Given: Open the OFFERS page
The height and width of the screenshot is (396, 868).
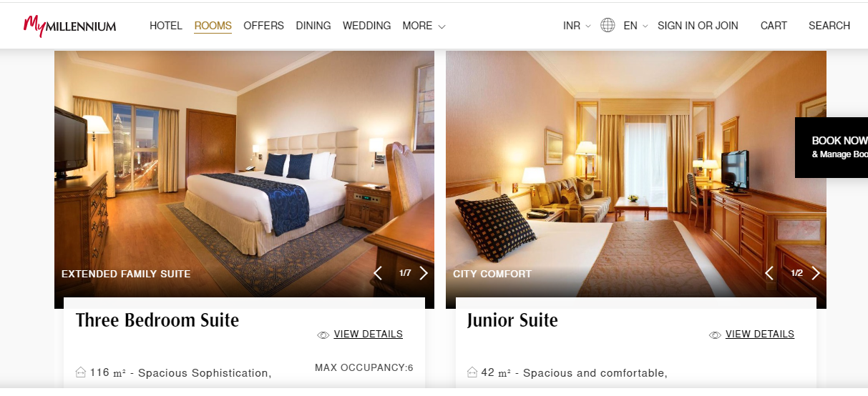Looking at the screenshot, I should coord(263,26).
